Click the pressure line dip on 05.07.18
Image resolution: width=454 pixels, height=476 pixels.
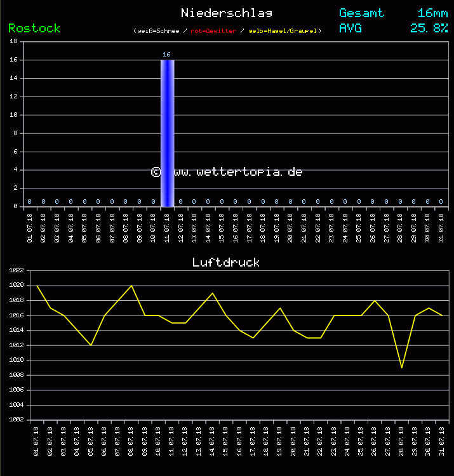pyautogui.click(x=91, y=345)
